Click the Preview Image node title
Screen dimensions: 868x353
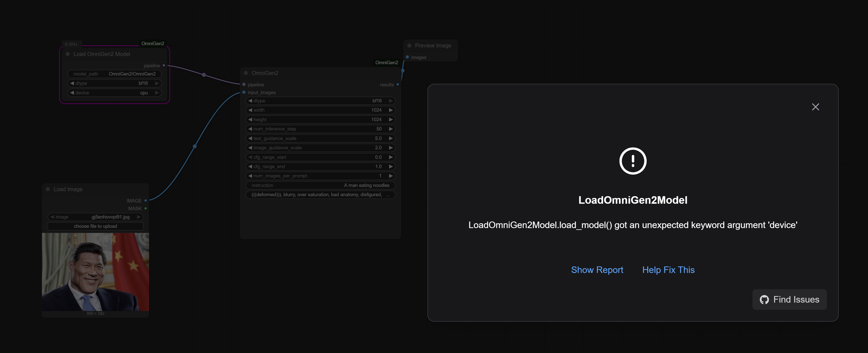[433, 46]
